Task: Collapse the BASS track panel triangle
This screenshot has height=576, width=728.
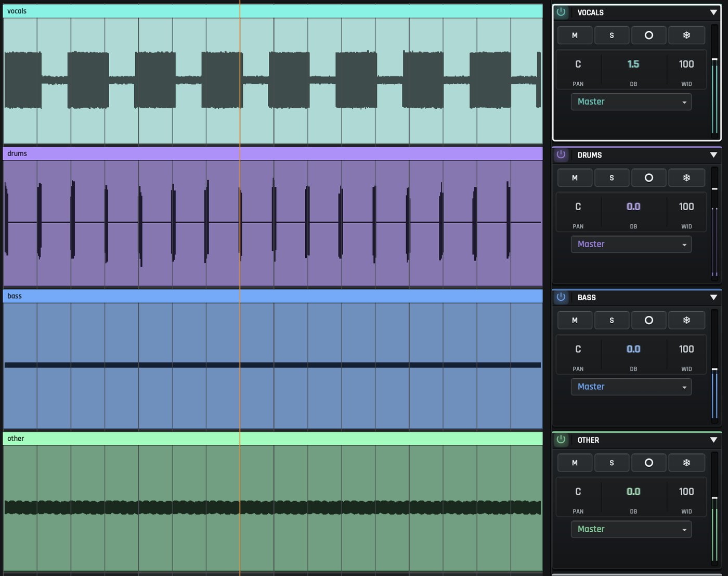Action: click(713, 298)
